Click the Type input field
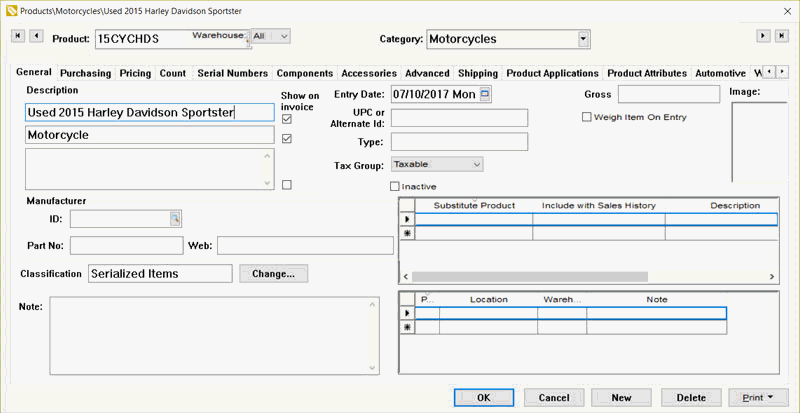This screenshot has width=800, height=413. (459, 142)
